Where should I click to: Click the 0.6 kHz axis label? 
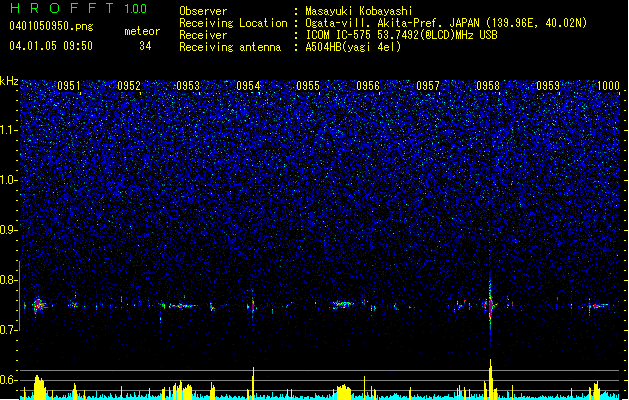(x=9, y=380)
